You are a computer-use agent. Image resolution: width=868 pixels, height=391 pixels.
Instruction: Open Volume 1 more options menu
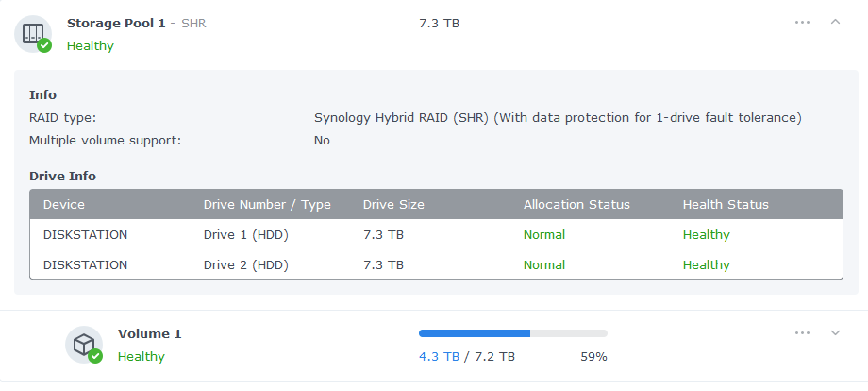click(802, 332)
